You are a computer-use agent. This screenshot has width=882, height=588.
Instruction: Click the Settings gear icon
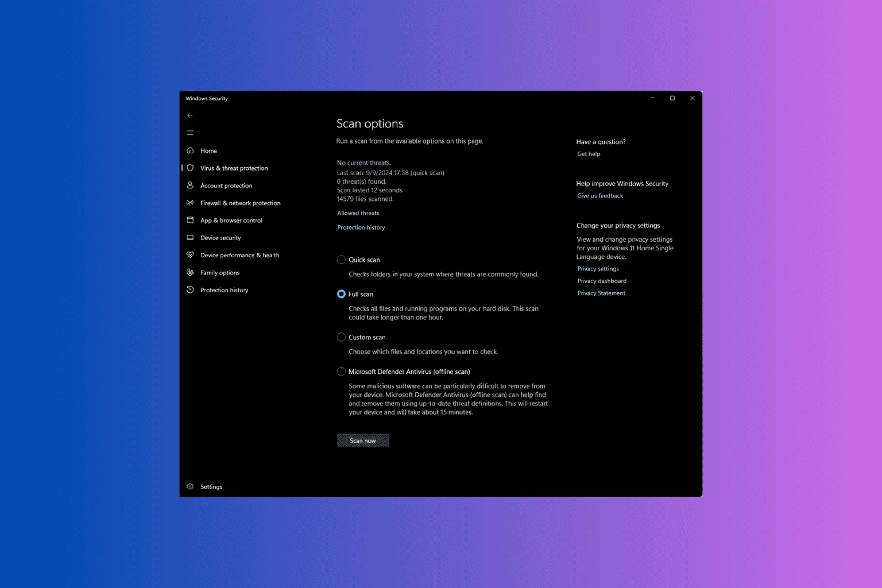click(190, 486)
